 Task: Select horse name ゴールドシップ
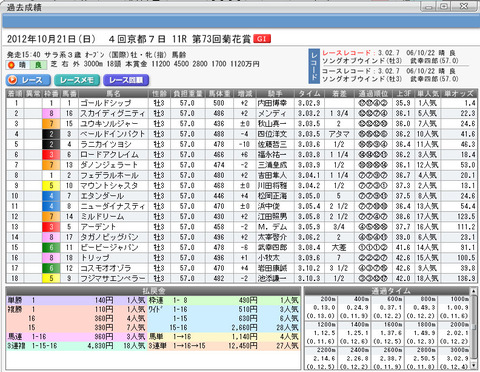click(106, 103)
